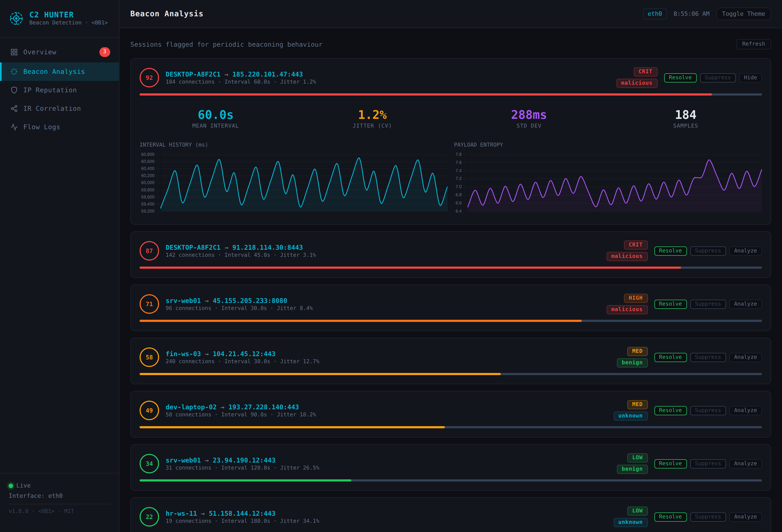Click the score 92 circle badge
Image resolution: width=782 pixels, height=532 pixels.
[x=149, y=78]
